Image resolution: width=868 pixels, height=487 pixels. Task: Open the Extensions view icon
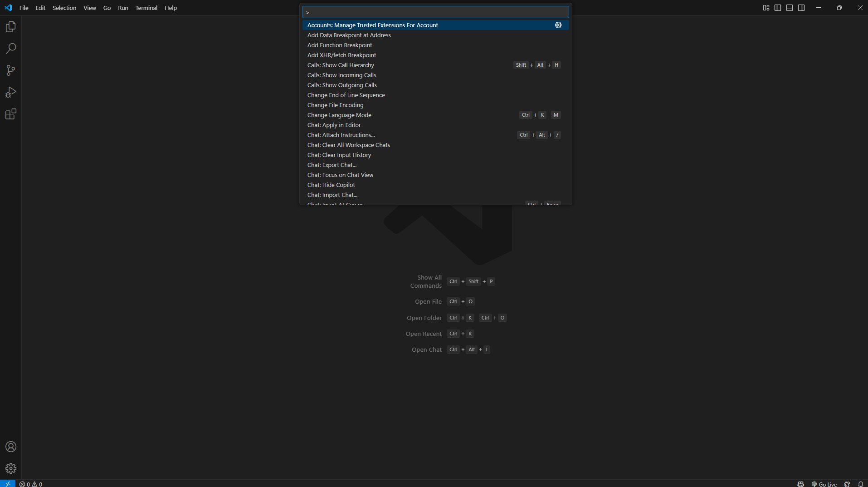(11, 114)
